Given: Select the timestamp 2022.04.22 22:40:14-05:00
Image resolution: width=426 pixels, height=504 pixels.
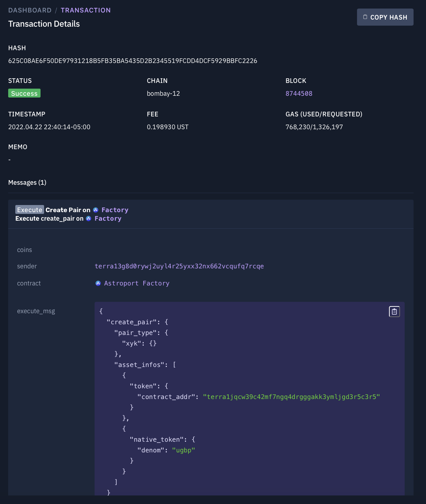Looking at the screenshot, I should coord(49,127).
